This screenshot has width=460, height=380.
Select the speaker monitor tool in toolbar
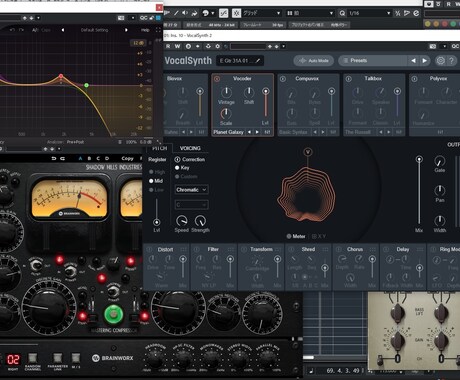coord(185,13)
